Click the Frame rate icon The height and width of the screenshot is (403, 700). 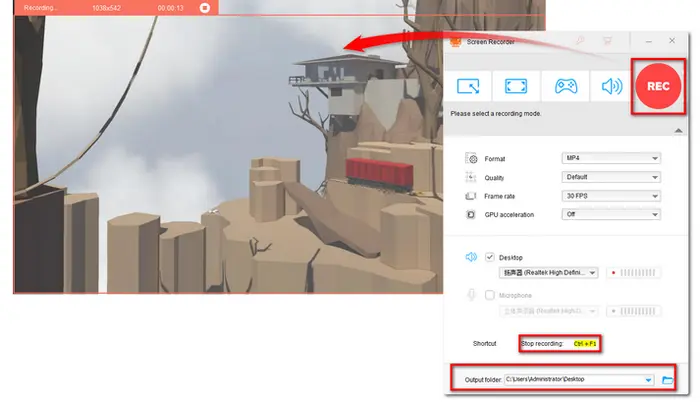471,196
